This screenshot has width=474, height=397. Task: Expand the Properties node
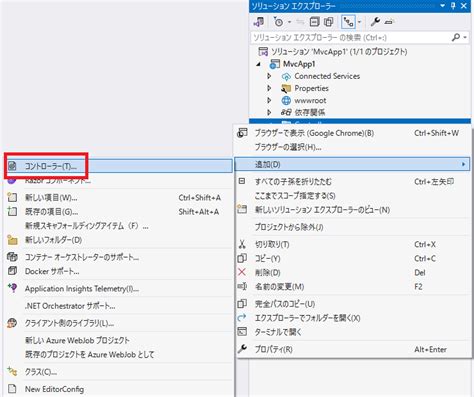point(269,88)
